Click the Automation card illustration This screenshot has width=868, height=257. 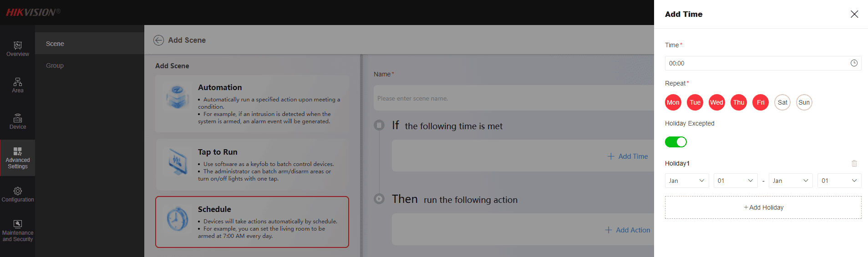pyautogui.click(x=177, y=97)
